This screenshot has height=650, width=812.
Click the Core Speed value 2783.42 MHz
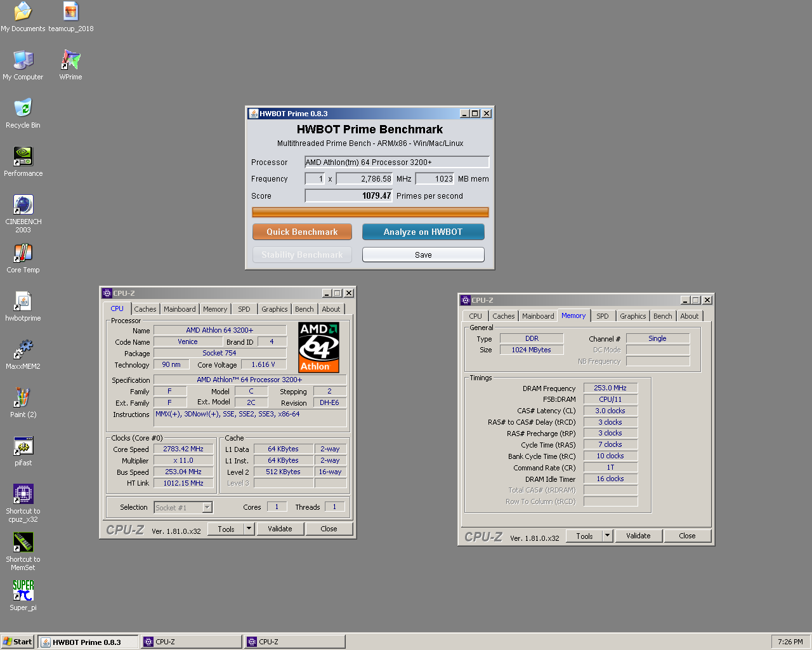pos(183,449)
